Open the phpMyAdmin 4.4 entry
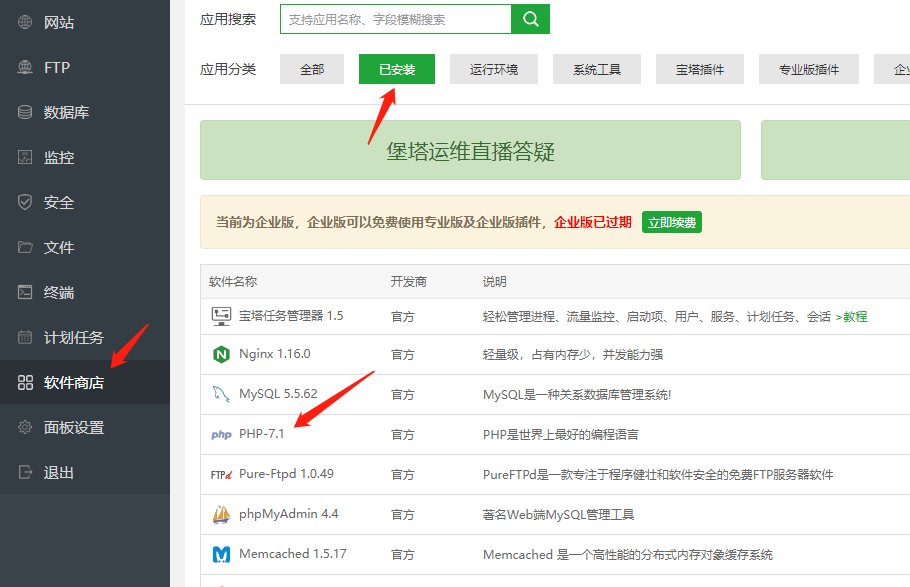The image size is (910, 587). point(288,514)
